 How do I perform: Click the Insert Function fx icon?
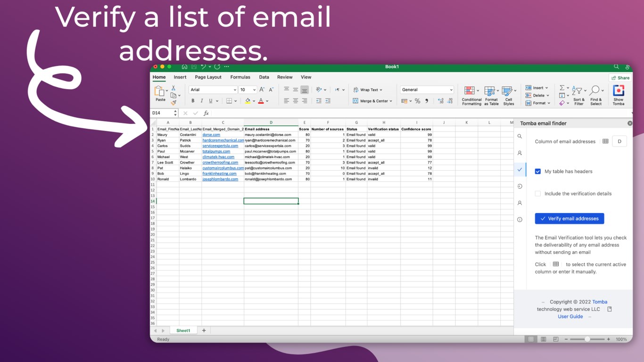[206, 113]
